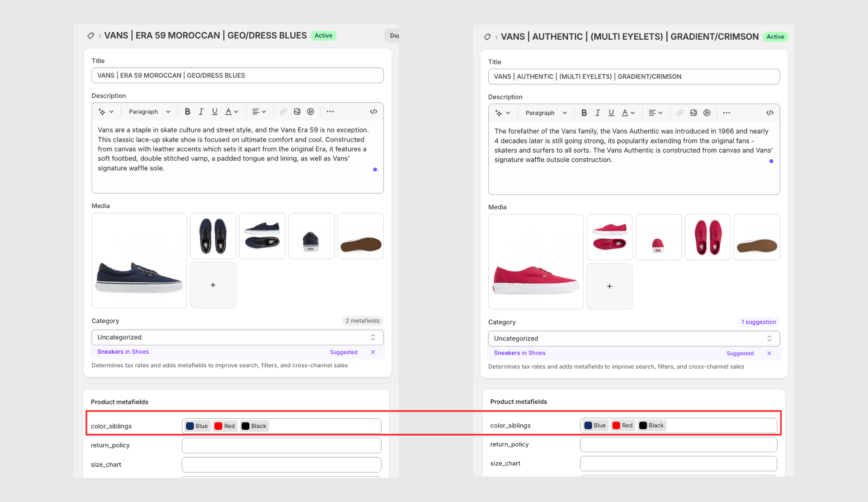The height and width of the screenshot is (502, 868).
Task: Click underline icon in left editor toolbar
Action: pos(215,112)
